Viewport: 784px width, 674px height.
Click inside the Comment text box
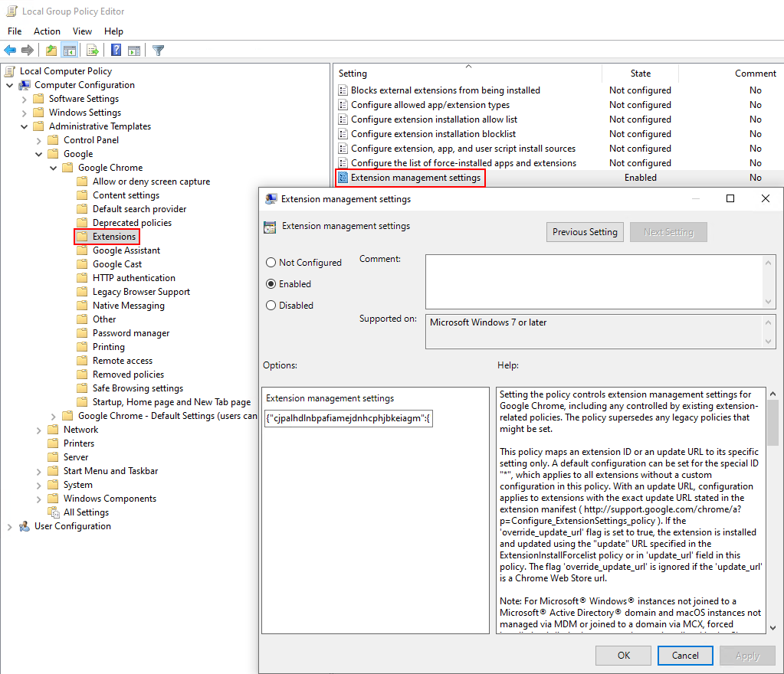coord(594,282)
